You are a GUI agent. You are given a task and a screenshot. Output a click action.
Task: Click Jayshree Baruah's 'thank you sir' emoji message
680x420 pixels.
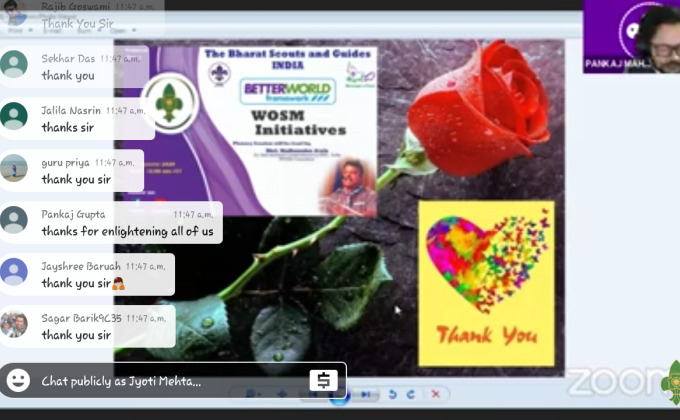click(x=83, y=283)
